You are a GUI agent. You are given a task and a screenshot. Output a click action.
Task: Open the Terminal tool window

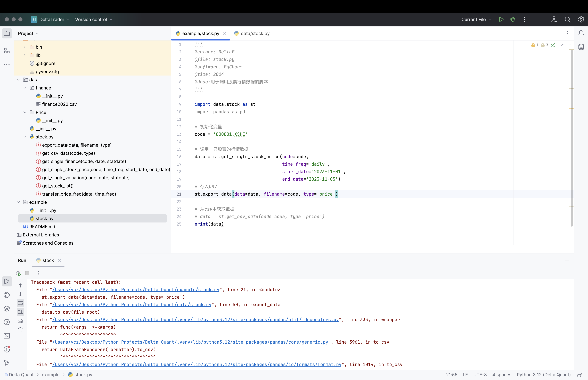point(7,336)
